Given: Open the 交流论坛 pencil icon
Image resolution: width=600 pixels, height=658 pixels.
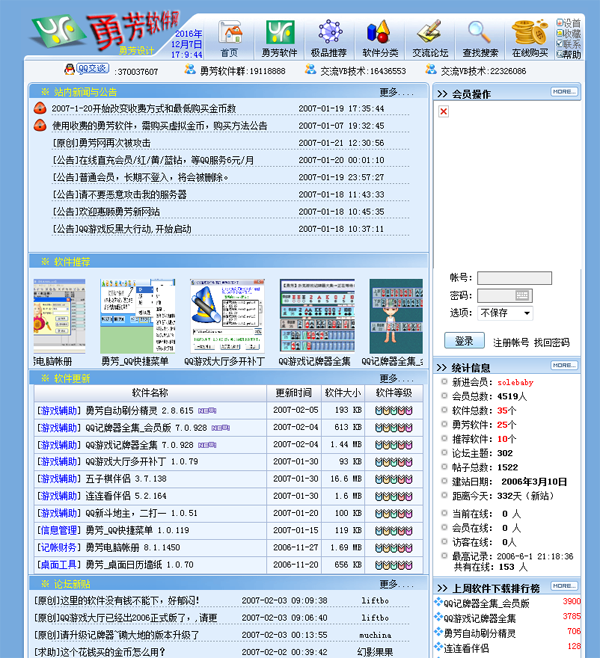Looking at the screenshot, I should point(429,31).
